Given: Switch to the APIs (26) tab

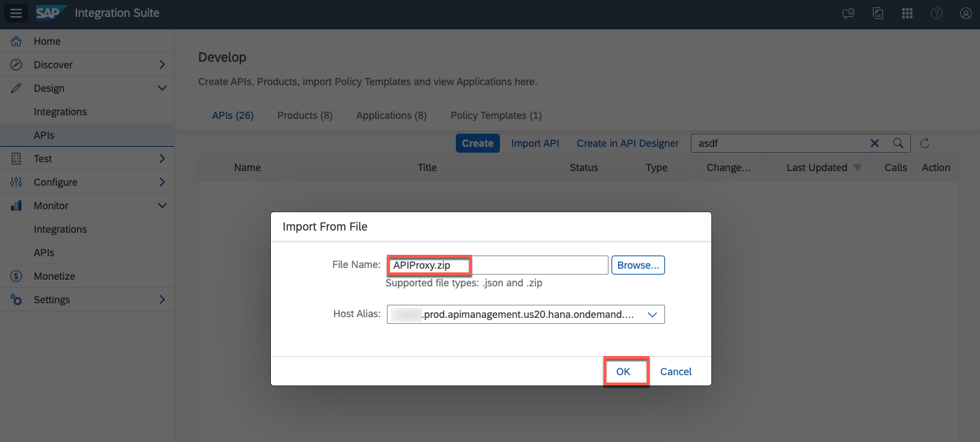Looking at the screenshot, I should point(233,115).
